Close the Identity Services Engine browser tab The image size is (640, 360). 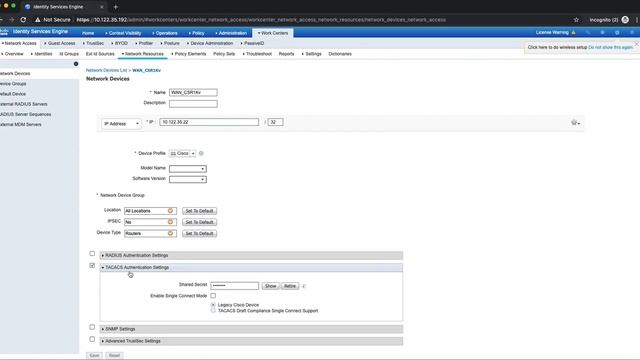tap(102, 7)
